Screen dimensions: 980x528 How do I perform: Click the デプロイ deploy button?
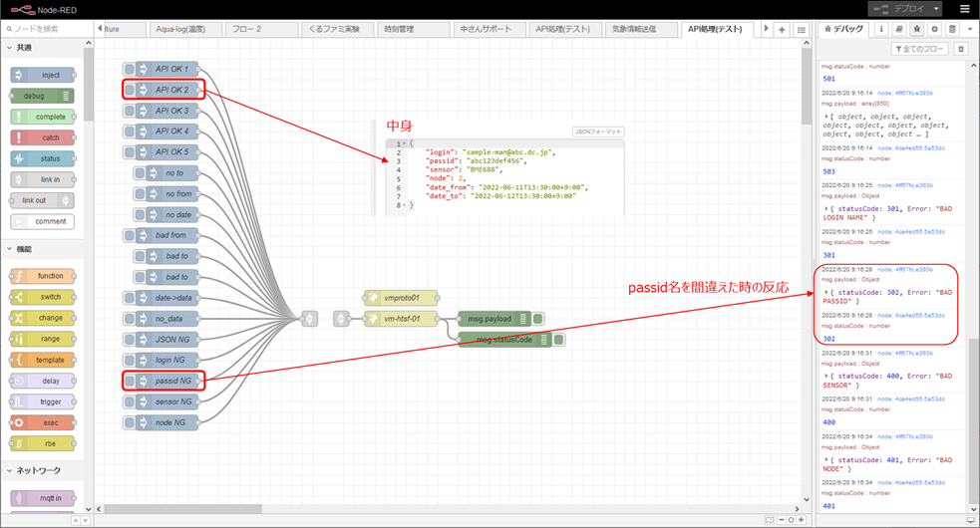click(x=906, y=8)
